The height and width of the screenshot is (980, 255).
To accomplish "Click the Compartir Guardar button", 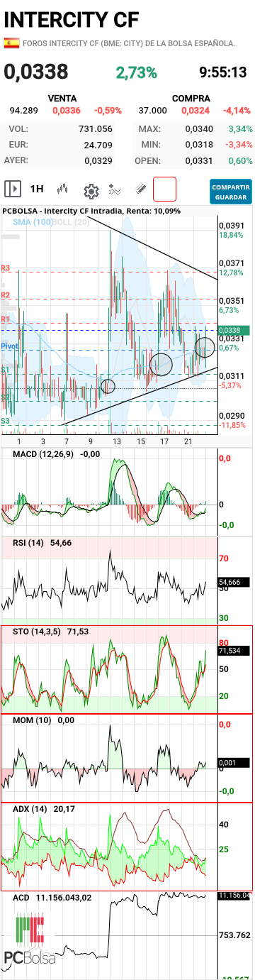I will pyautogui.click(x=231, y=190).
